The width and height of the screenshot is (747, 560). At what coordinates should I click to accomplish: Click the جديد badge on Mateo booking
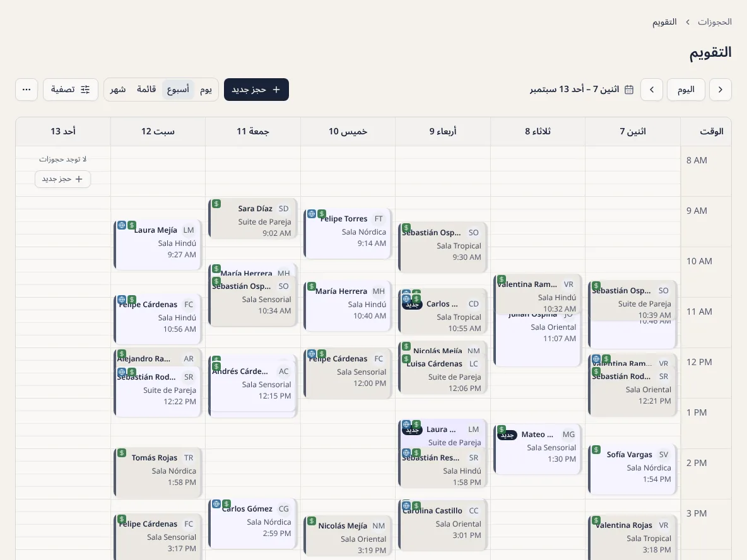click(x=507, y=435)
